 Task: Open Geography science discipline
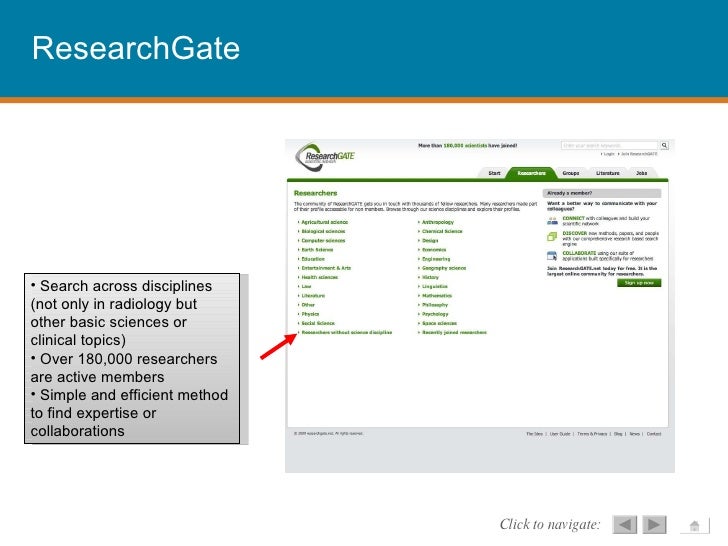click(444, 268)
